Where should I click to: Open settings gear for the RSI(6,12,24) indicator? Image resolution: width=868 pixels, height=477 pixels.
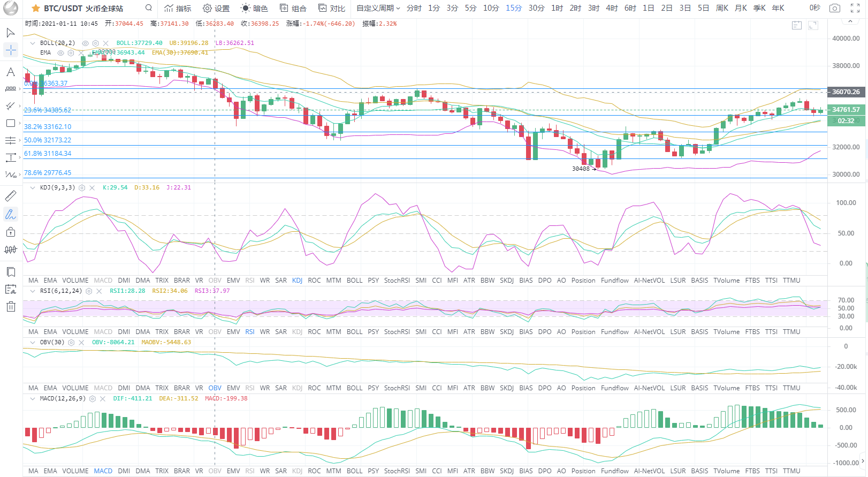pos(89,291)
